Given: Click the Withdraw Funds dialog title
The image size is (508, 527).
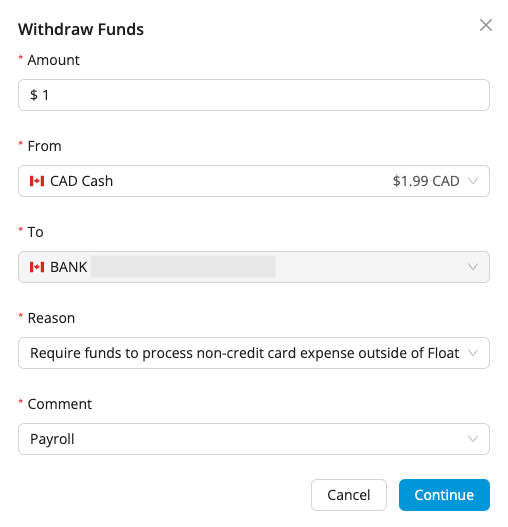Looking at the screenshot, I should 81,29.
